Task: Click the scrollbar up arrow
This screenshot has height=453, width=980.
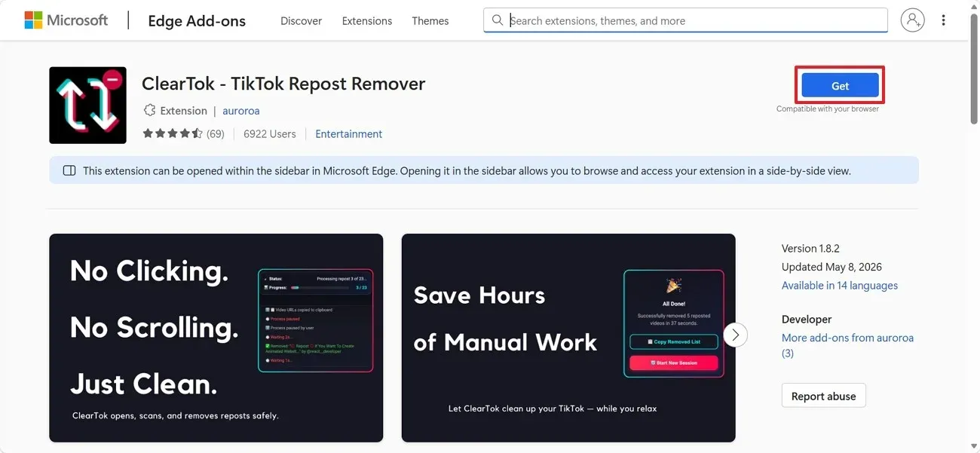Action: point(974,7)
